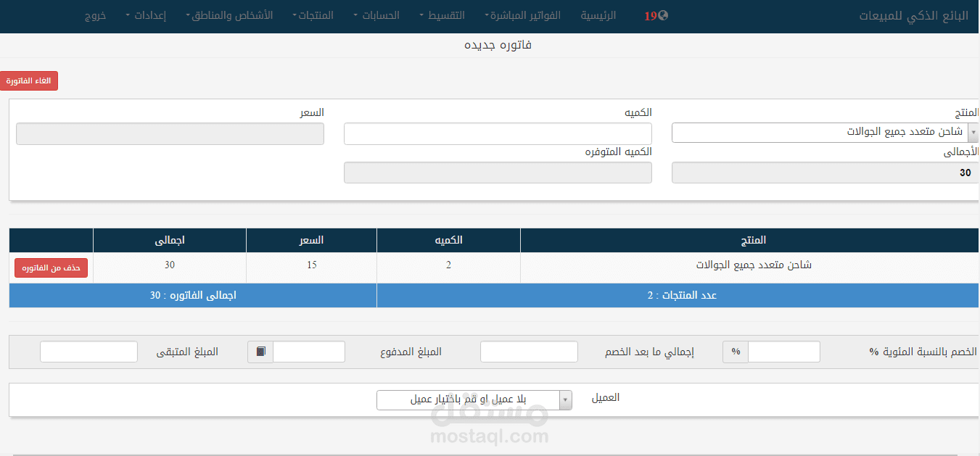Screen dimensions: 980x456
Task: Click the % symbol next to discount field
Action: point(734,352)
